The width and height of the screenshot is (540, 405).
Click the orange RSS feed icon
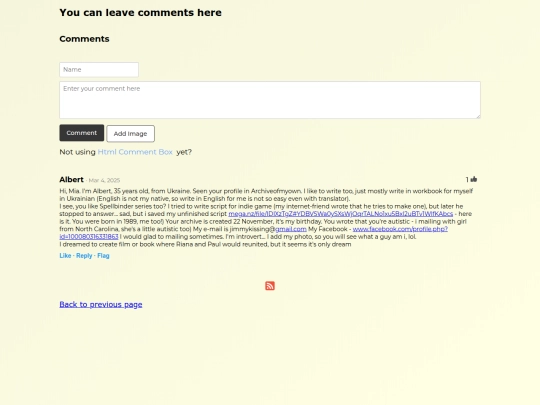click(270, 286)
